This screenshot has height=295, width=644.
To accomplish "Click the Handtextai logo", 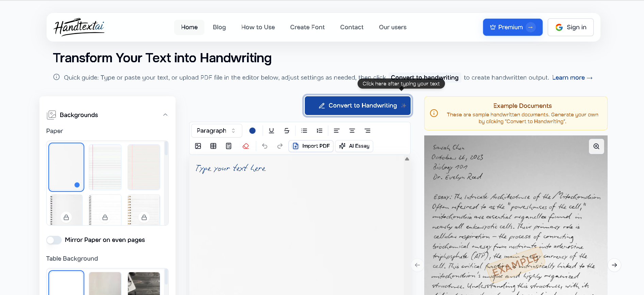I will [79, 27].
